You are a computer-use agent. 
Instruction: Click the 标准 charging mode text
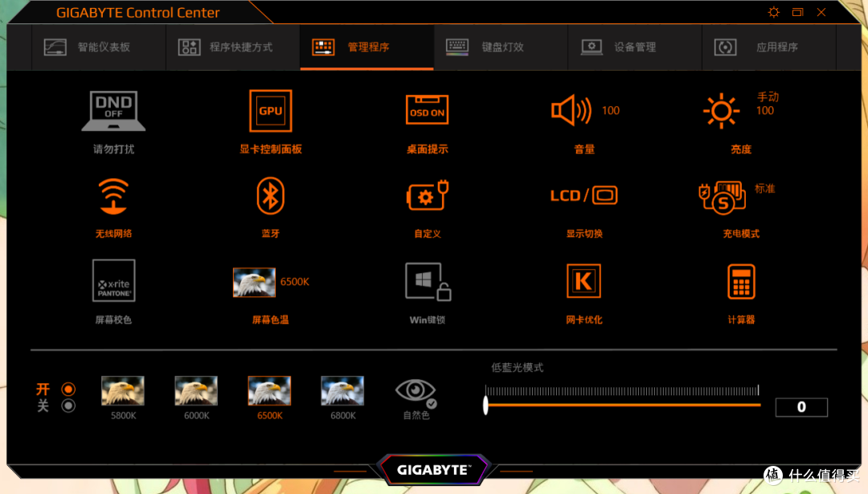click(x=764, y=189)
